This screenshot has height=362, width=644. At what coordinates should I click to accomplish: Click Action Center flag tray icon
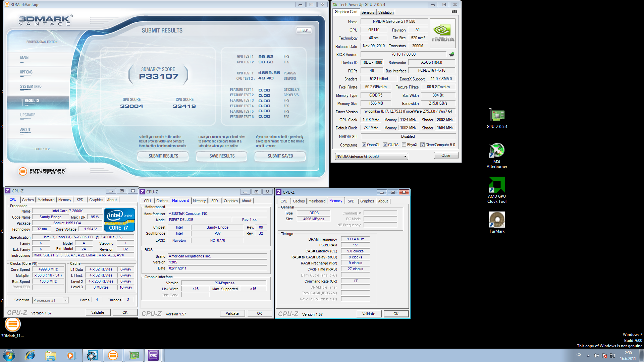[x=604, y=356]
